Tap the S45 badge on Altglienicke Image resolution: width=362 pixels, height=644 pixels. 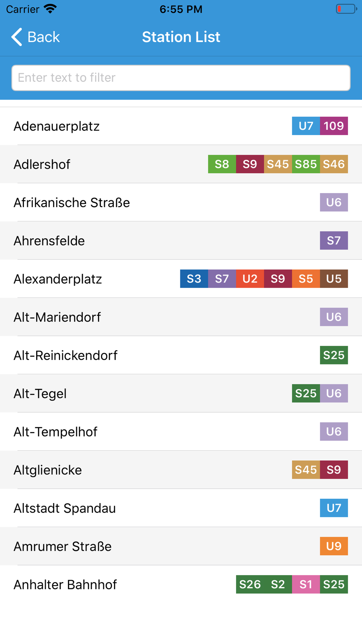(x=306, y=469)
